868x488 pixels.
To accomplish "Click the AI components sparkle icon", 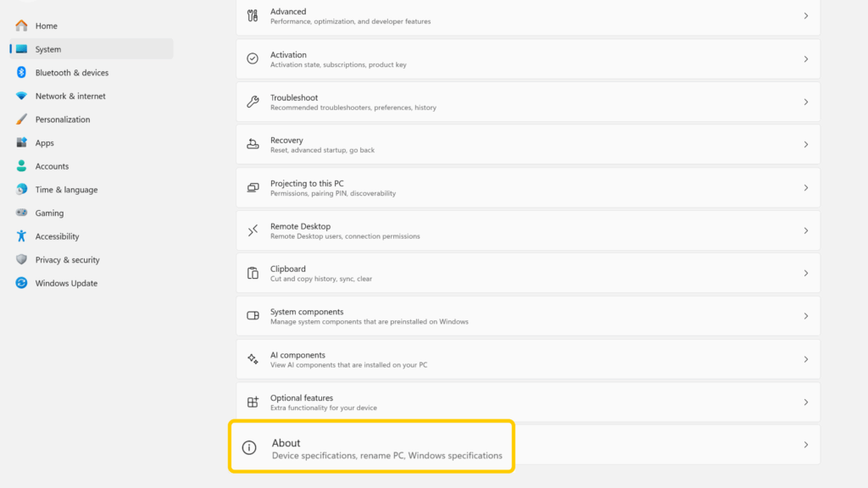I will 253,359.
